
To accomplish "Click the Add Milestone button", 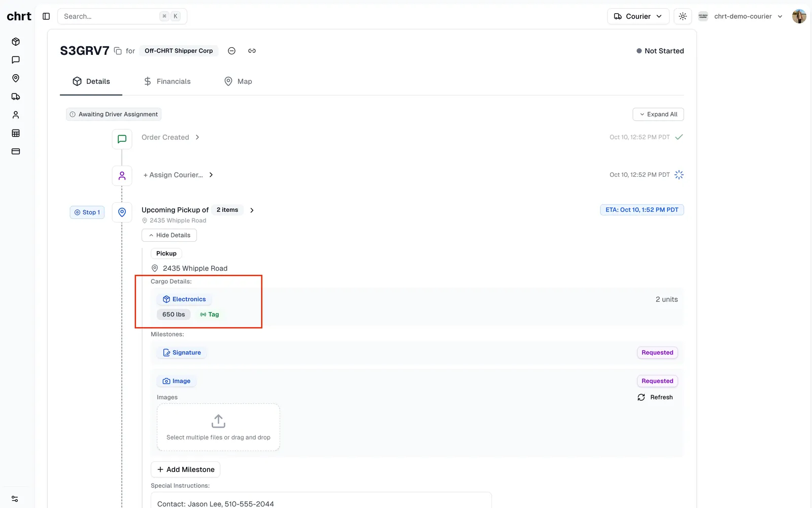I will (x=185, y=469).
